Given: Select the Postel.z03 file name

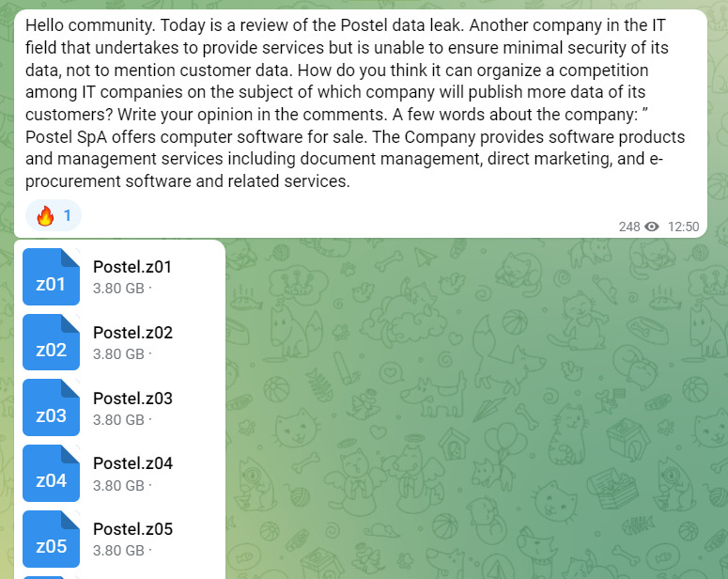Looking at the screenshot, I should [x=132, y=399].
